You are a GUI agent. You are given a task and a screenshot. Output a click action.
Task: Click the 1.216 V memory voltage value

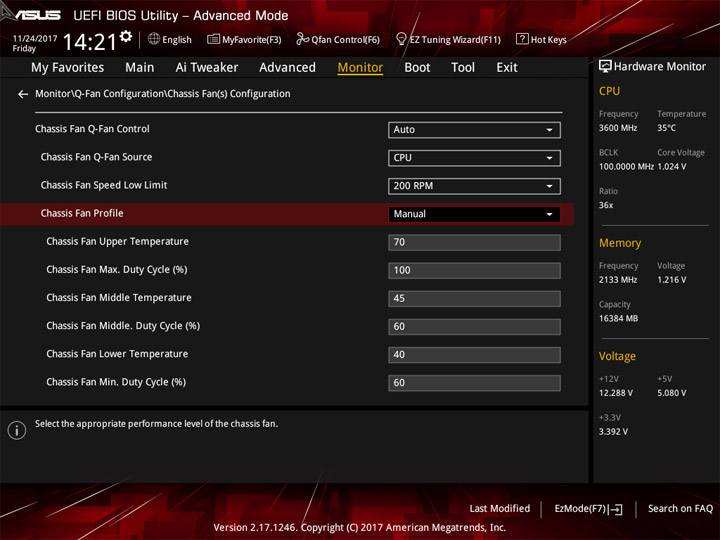tap(672, 280)
